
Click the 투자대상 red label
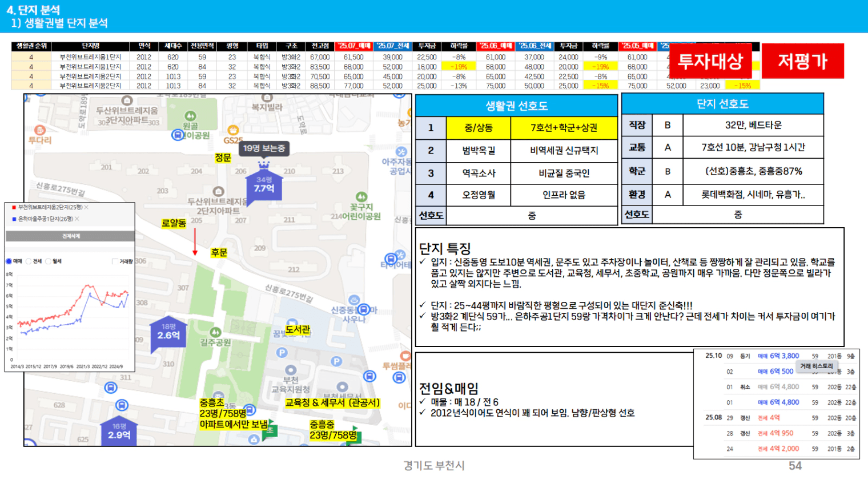(x=710, y=61)
